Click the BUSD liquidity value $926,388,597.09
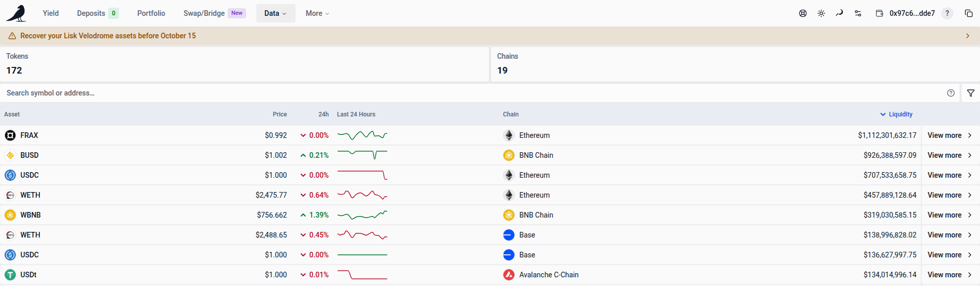This screenshot has height=286, width=980. point(890,155)
